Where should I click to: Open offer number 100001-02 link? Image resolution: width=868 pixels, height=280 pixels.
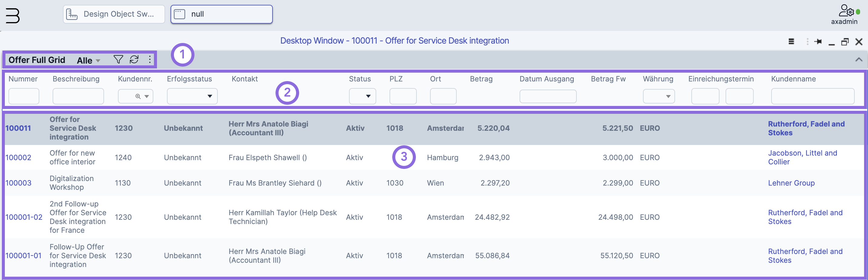click(24, 217)
